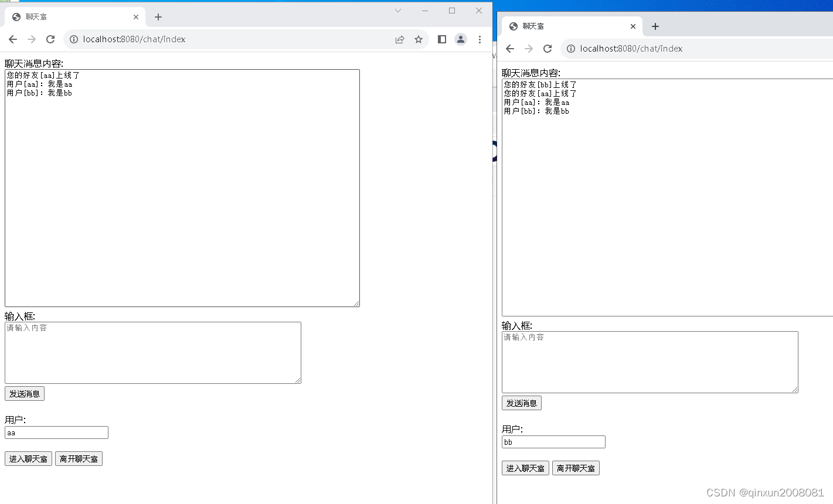This screenshot has width=833, height=504.
Task: Click the share icon in the left address bar
Action: point(400,39)
